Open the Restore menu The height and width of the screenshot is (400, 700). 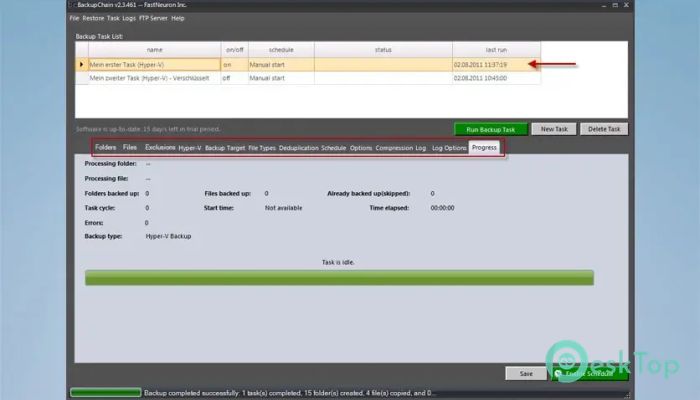[x=93, y=18]
